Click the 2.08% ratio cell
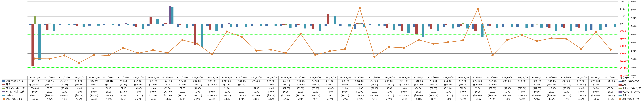This screenshot has width=644, height=101. 35,99
